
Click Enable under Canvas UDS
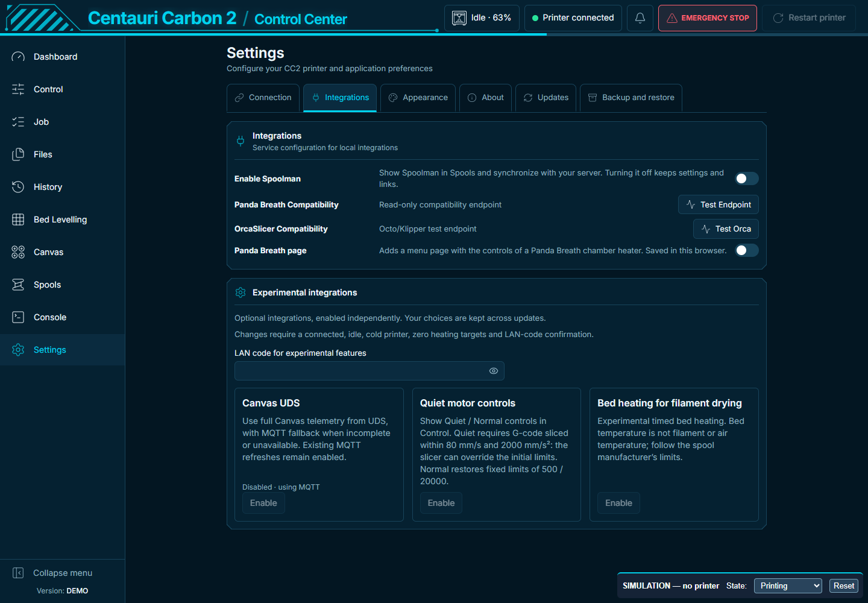coord(263,503)
